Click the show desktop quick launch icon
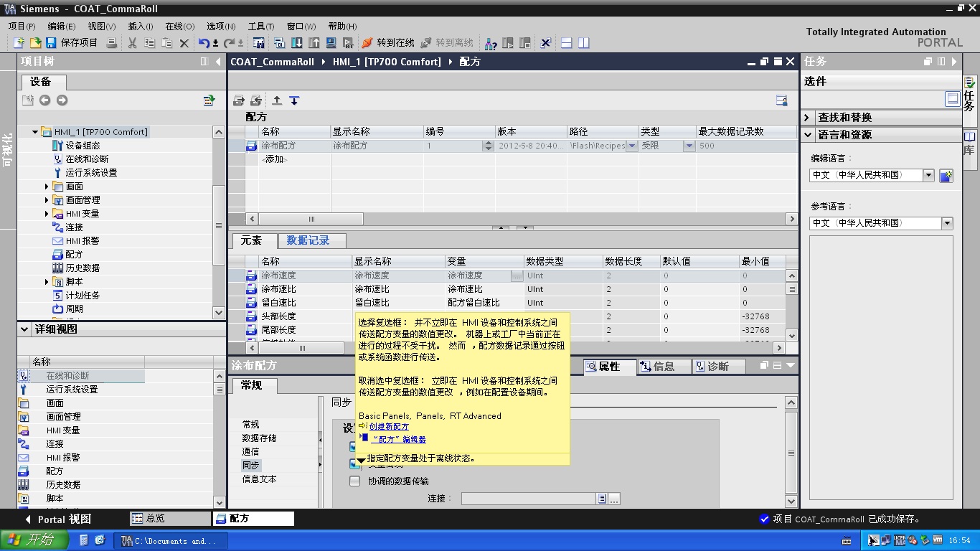Screen dimensions: 980x551 (84, 540)
